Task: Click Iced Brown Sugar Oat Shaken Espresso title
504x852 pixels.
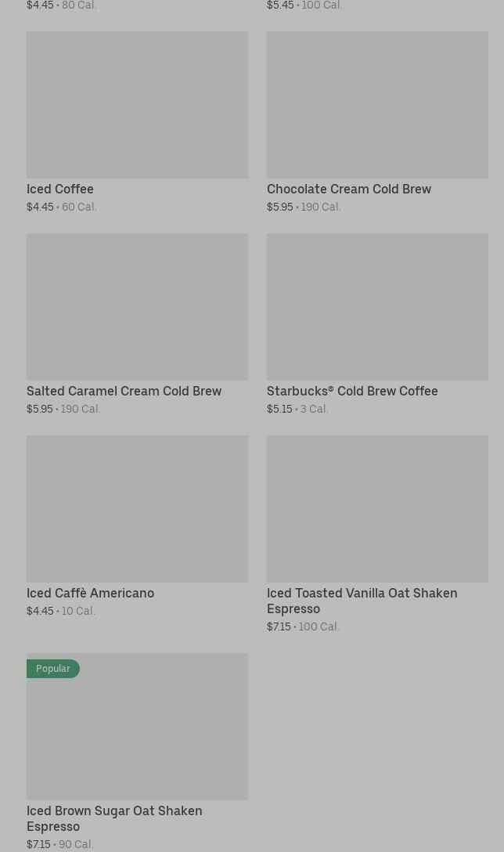Action: [114, 818]
